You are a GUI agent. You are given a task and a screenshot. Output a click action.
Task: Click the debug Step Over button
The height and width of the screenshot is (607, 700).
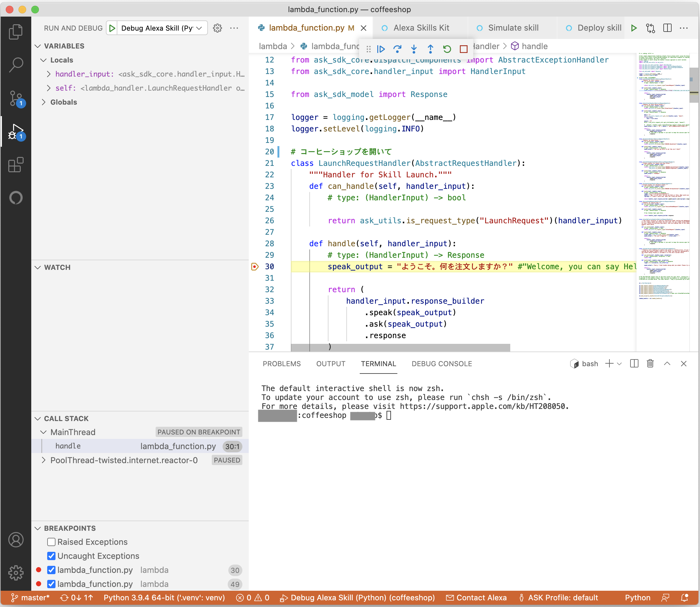point(397,49)
